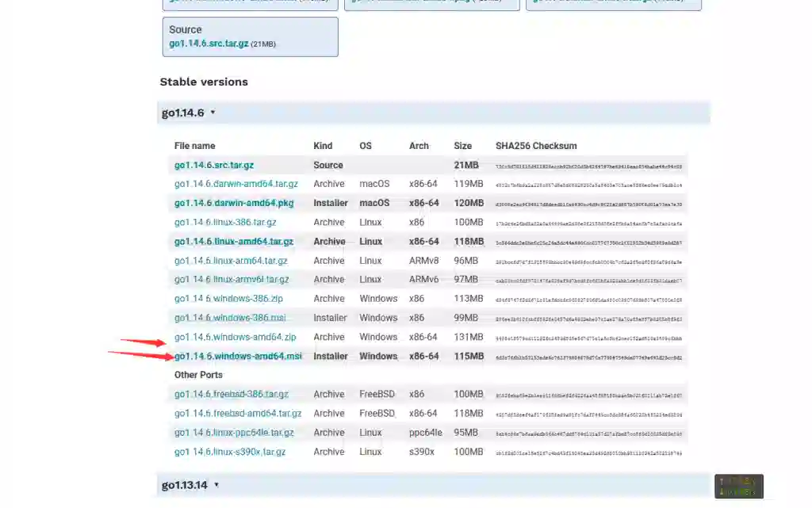
Task: Click the 'OS' column header
Action: 366,146
